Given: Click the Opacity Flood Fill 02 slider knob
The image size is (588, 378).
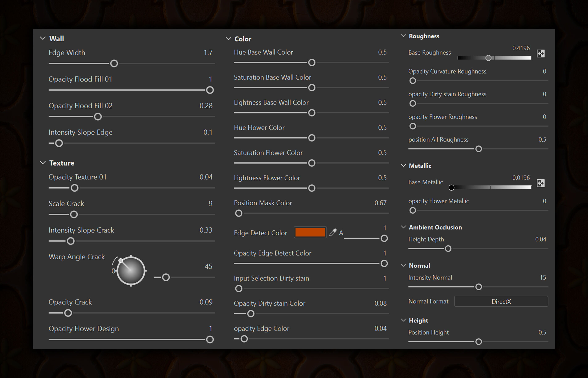Looking at the screenshot, I should pos(98,117).
